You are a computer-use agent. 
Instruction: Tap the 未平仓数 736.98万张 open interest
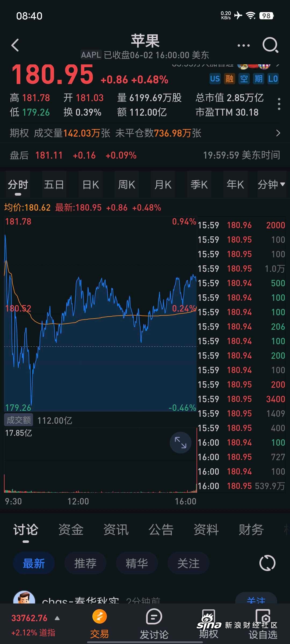[158, 133]
